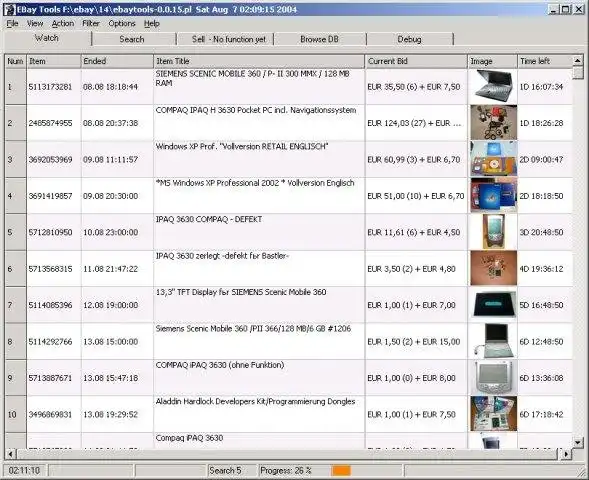Viewport: 589px width, 480px height.
Task: Sort by the Current Bid column header
Action: [x=416, y=61]
